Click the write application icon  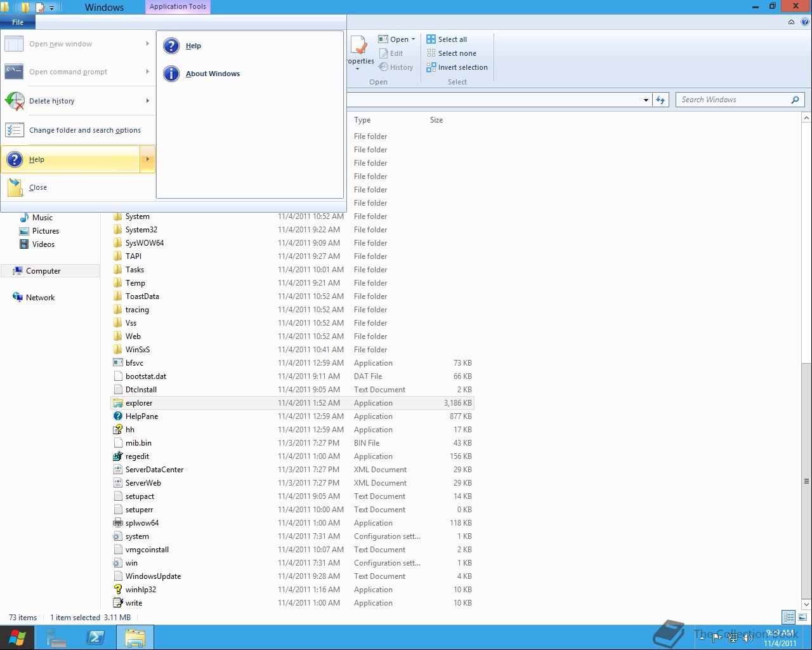[x=117, y=603]
